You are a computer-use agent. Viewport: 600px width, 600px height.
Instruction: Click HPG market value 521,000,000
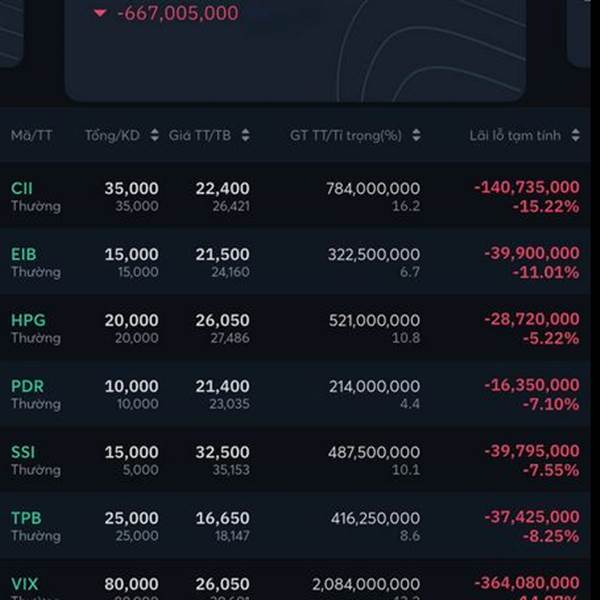374,320
